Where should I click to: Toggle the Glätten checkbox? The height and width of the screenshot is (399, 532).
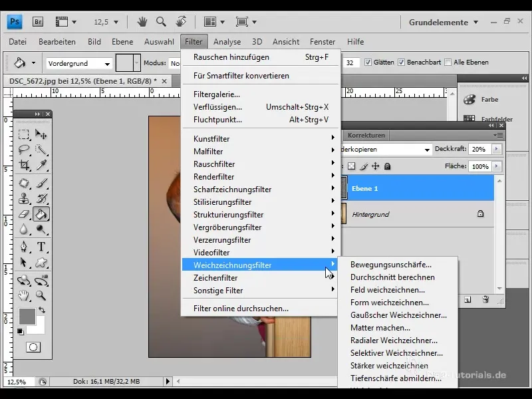click(368, 62)
